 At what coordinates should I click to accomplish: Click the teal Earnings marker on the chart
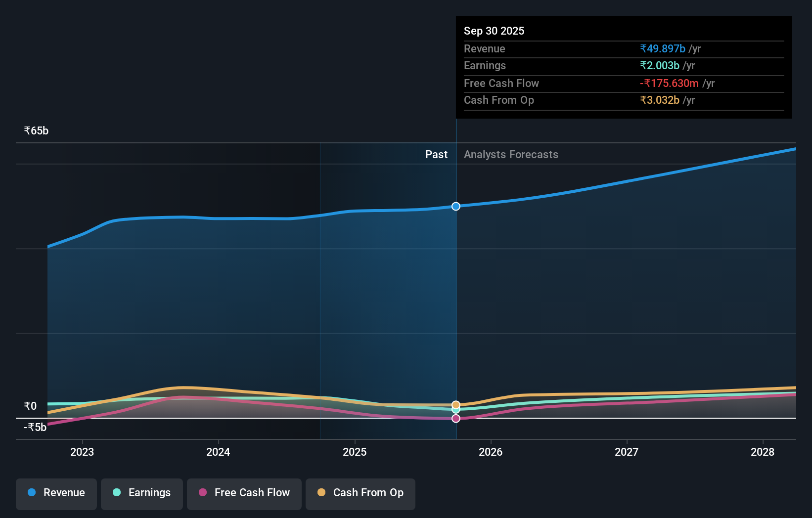pos(455,410)
